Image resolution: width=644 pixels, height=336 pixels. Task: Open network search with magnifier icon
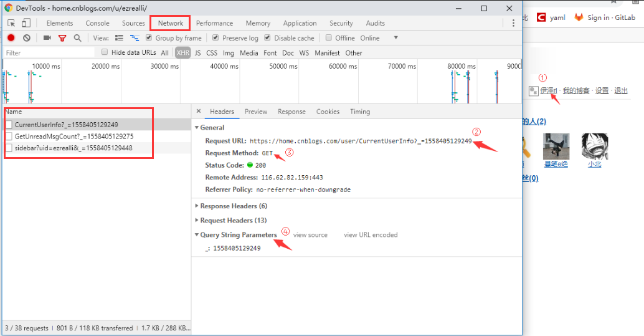coord(77,38)
